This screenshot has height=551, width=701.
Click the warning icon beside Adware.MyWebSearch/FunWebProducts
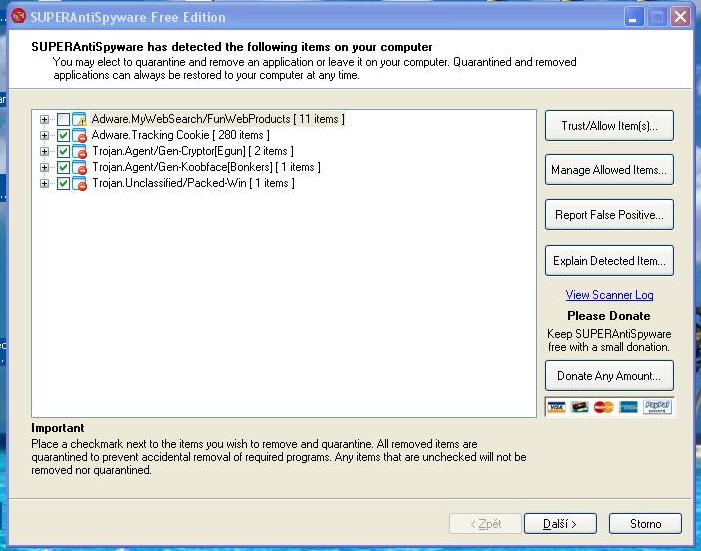(79, 119)
